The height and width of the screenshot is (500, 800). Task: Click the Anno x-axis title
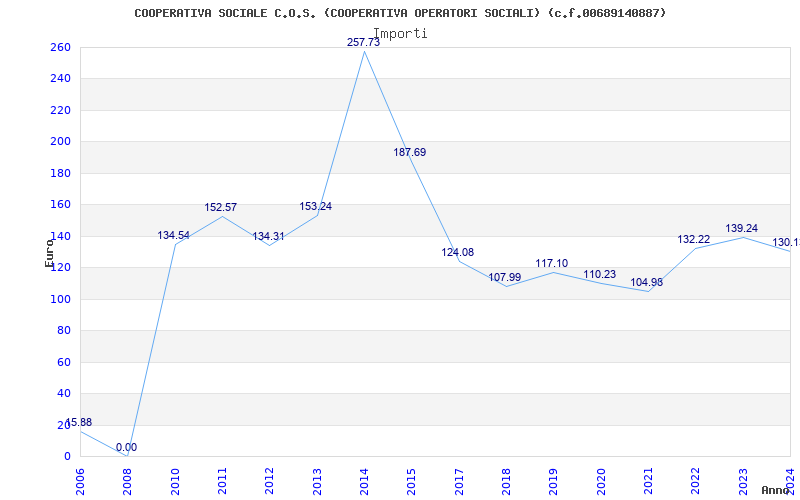(776, 490)
